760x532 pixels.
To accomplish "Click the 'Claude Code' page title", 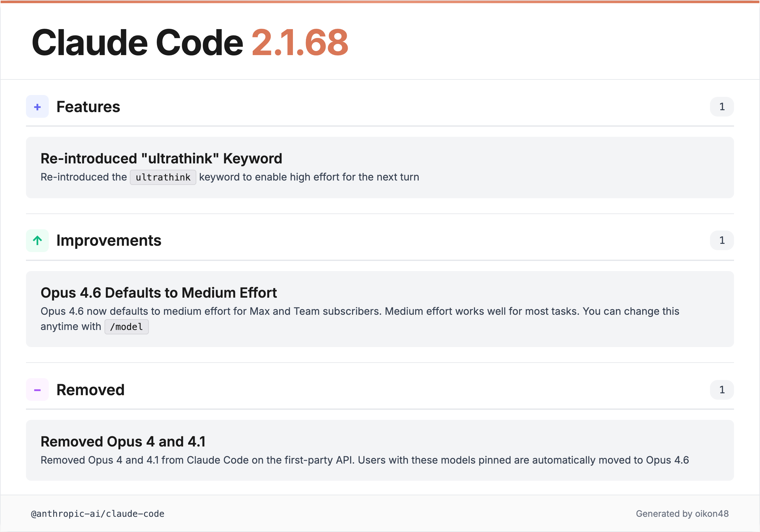I will click(x=137, y=43).
